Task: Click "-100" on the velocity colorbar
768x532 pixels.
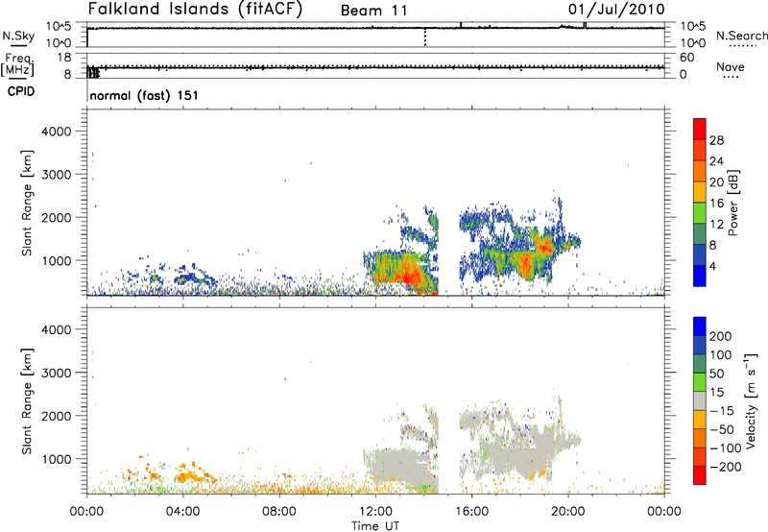Action: point(726,447)
